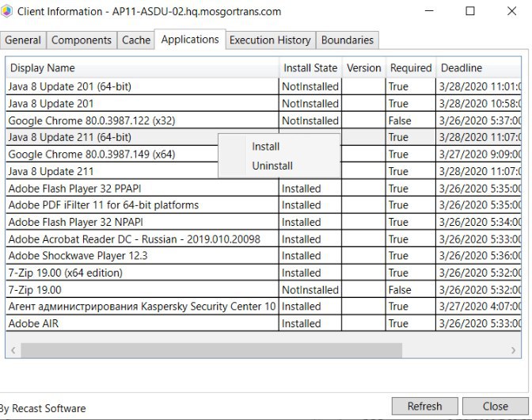Click NotInstalled state for 7-Zip 19.00

pos(310,290)
